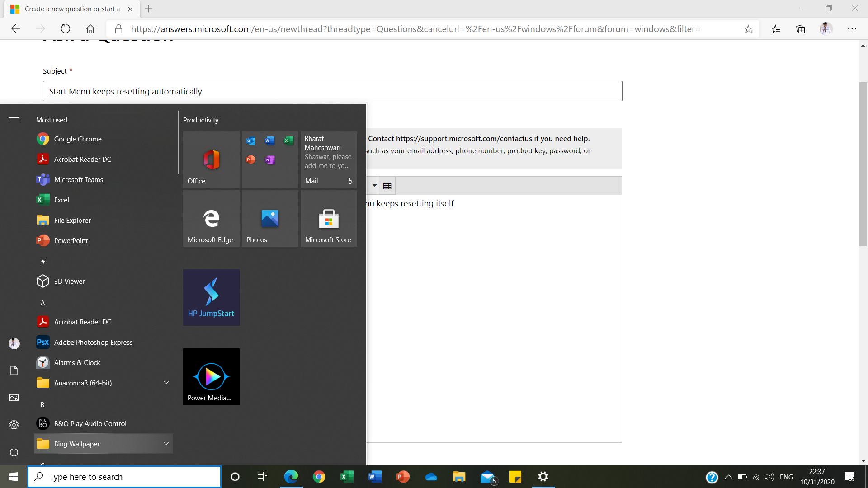Viewport: 868px width, 488px height.
Task: Open B&O Play Audio Control
Action: coord(103,423)
